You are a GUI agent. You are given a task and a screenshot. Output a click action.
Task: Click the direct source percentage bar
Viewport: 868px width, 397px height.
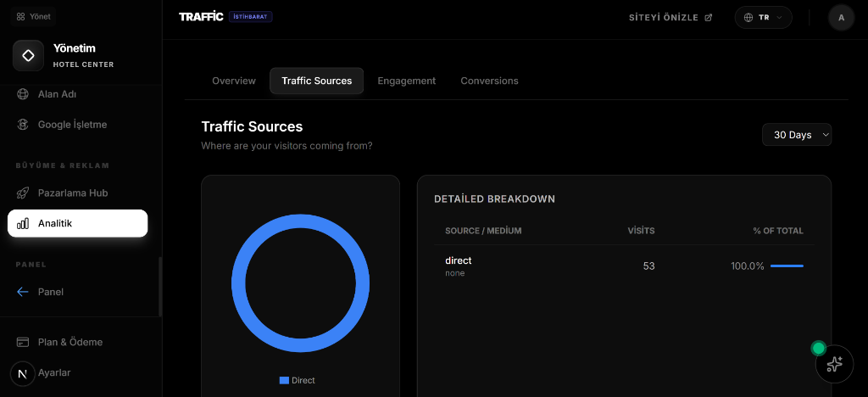[x=787, y=266]
